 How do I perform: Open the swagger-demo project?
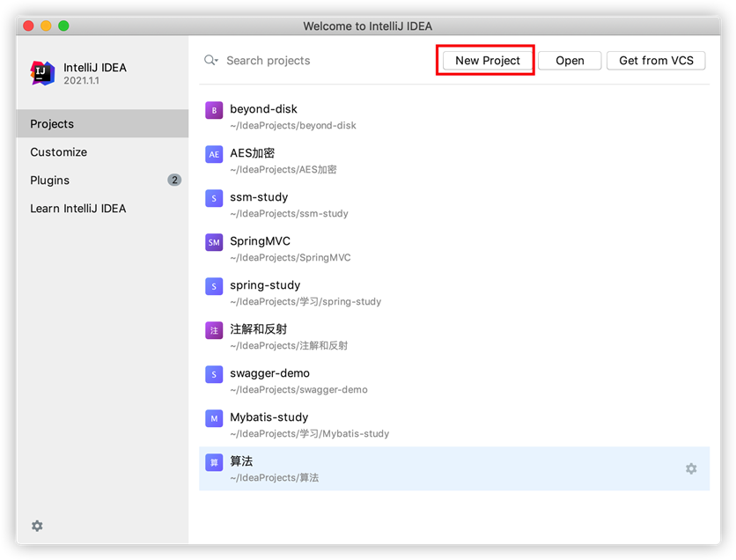point(454,380)
